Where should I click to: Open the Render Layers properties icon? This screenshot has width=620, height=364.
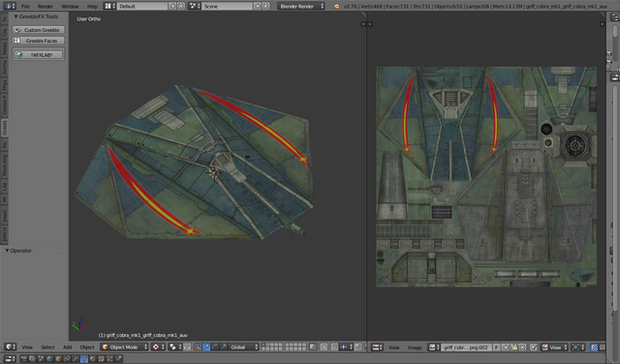click(x=32, y=358)
